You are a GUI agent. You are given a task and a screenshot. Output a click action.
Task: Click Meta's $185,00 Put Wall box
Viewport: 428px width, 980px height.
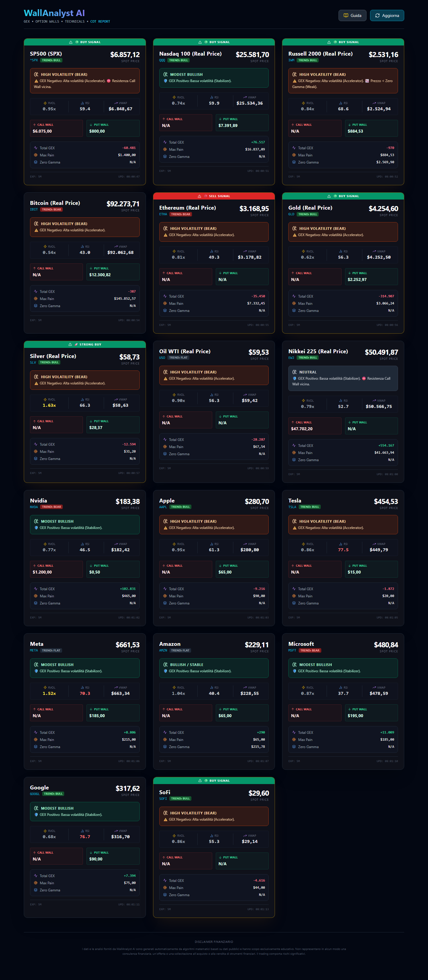click(113, 713)
